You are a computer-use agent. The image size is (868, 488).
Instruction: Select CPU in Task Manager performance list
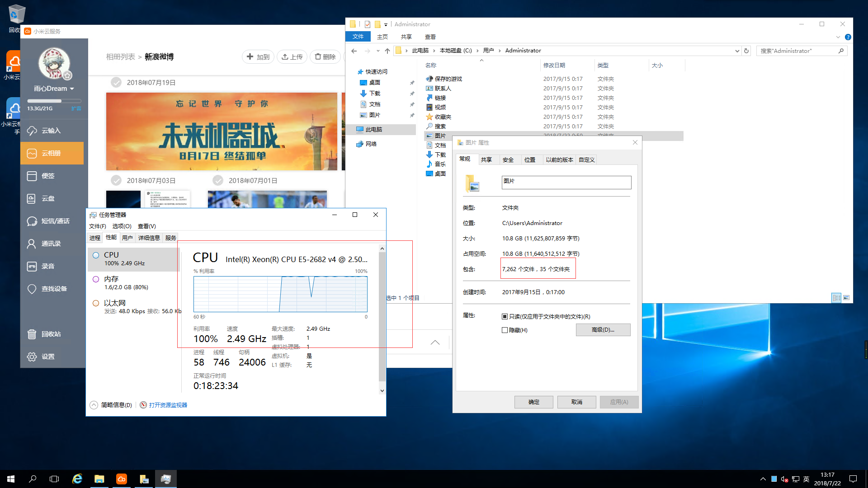click(133, 259)
